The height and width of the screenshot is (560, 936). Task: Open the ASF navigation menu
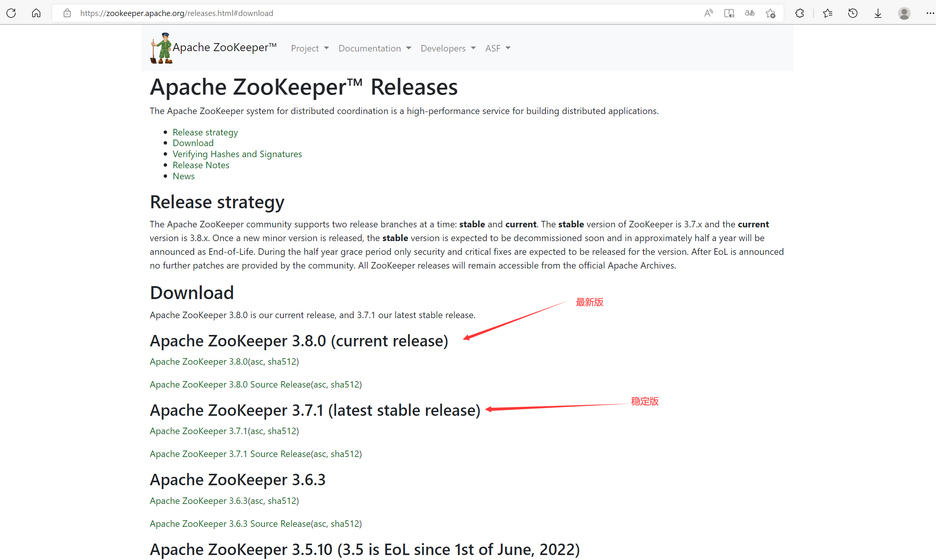[497, 48]
